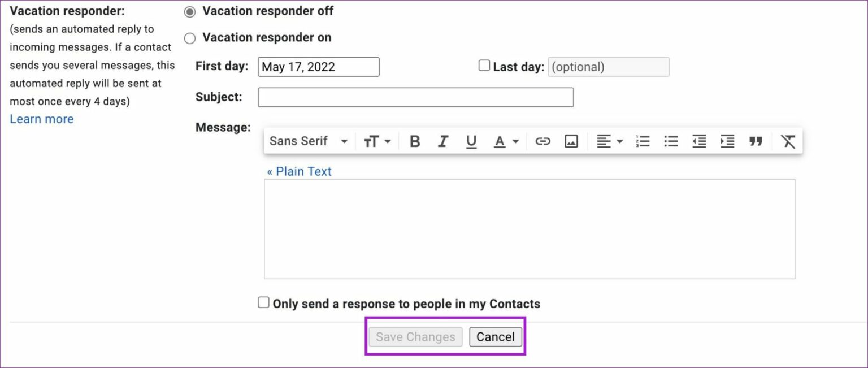Create a numbered list in the message
The width and height of the screenshot is (868, 368).
click(643, 141)
